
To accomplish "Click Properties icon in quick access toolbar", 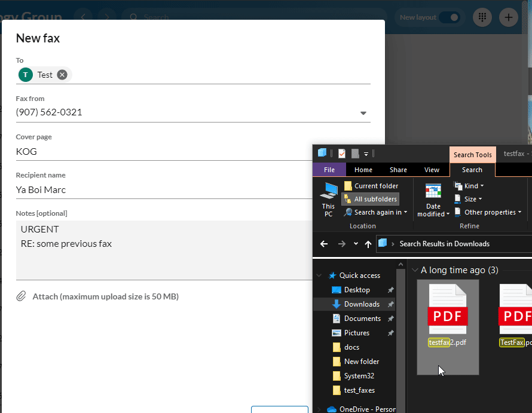I will (x=342, y=154).
